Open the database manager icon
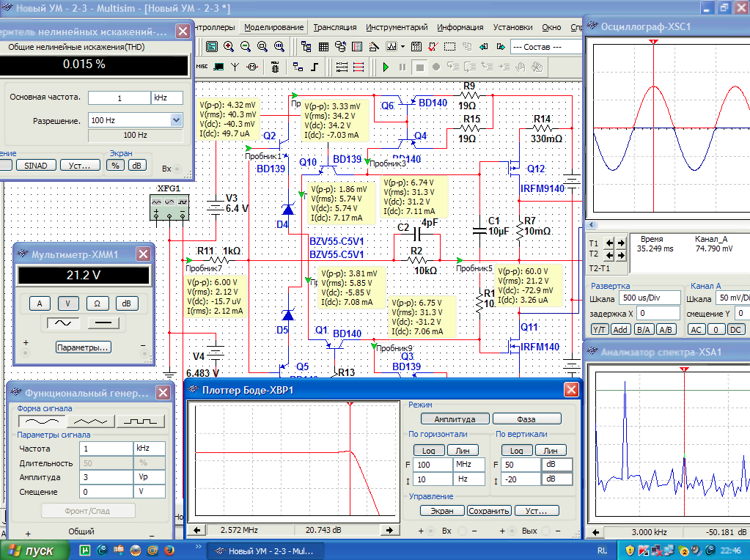Image resolution: width=750 pixels, height=560 pixels. (340, 46)
